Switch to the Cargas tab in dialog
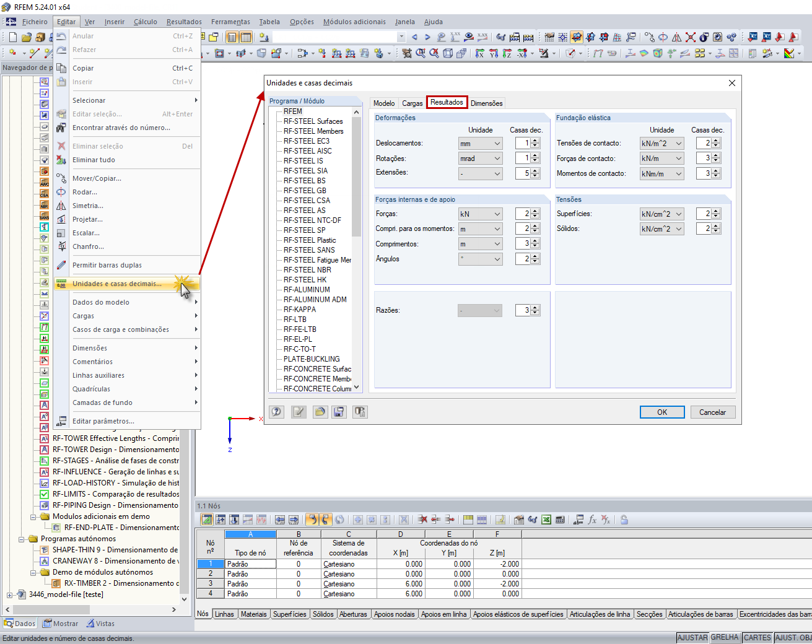 pyautogui.click(x=413, y=103)
